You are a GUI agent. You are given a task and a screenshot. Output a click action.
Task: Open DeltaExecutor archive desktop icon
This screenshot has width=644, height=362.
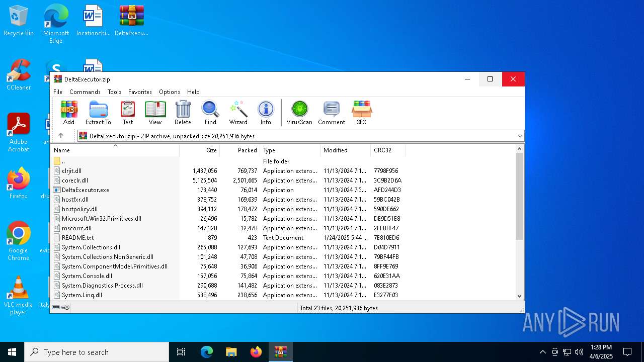[x=131, y=21]
